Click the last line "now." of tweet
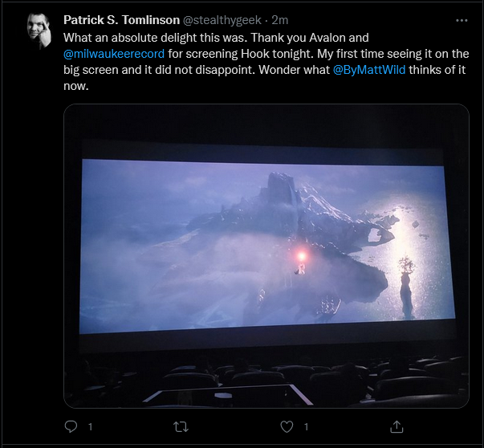 click(76, 87)
